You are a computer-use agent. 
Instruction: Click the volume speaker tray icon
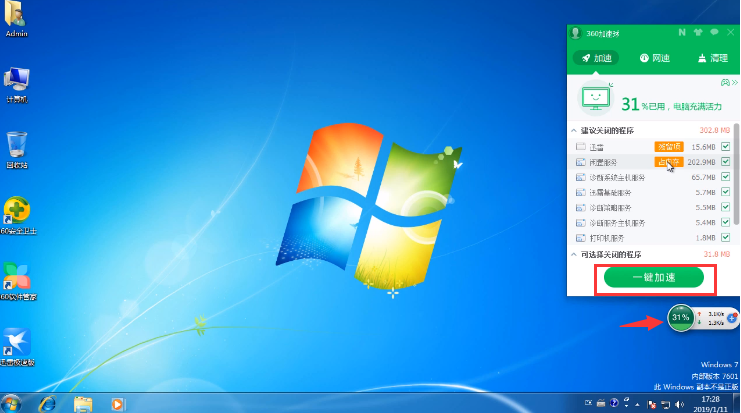(x=680, y=404)
